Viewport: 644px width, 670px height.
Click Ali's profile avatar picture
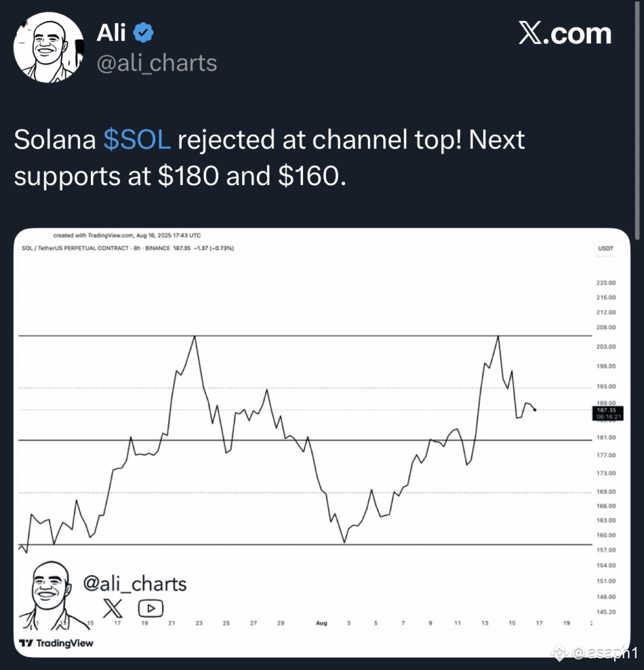click(x=48, y=47)
